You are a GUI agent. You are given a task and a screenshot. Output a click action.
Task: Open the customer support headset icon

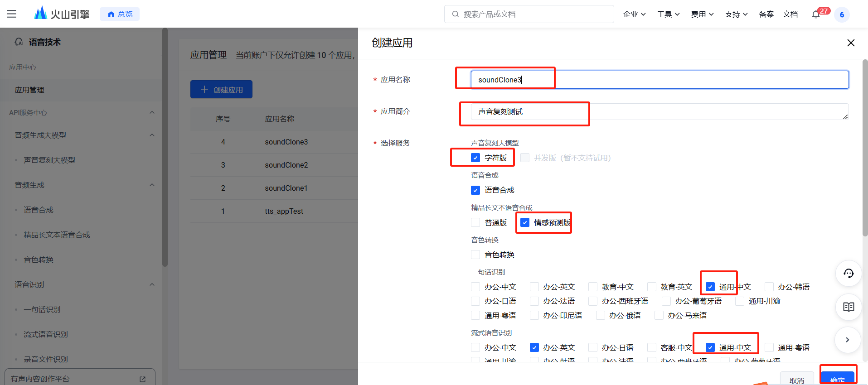(x=849, y=273)
